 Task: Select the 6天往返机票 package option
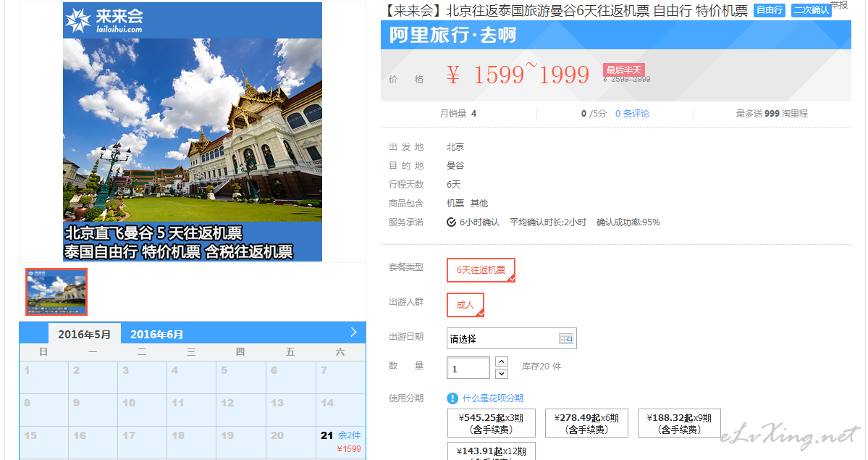pos(481,270)
